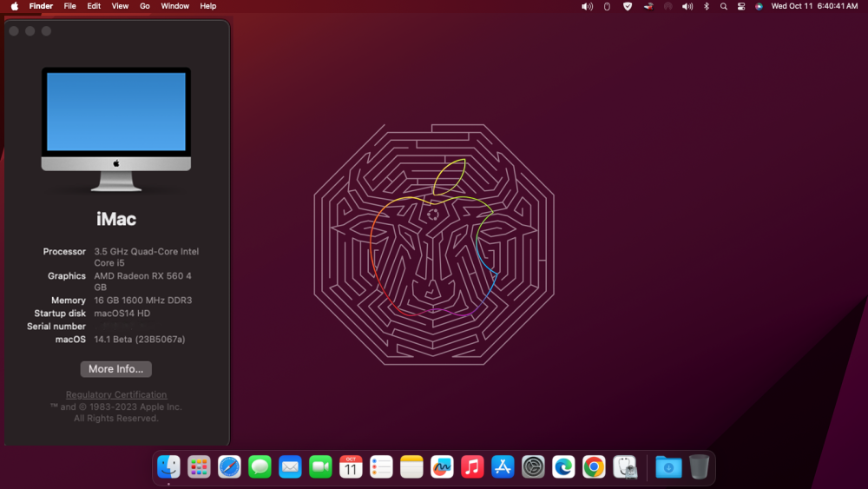Open Launchpad in the Dock
This screenshot has height=489, width=868.
pyautogui.click(x=199, y=466)
